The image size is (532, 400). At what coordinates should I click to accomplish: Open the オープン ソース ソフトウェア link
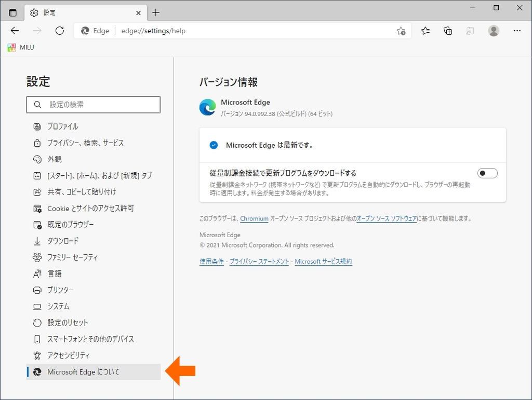(x=387, y=218)
